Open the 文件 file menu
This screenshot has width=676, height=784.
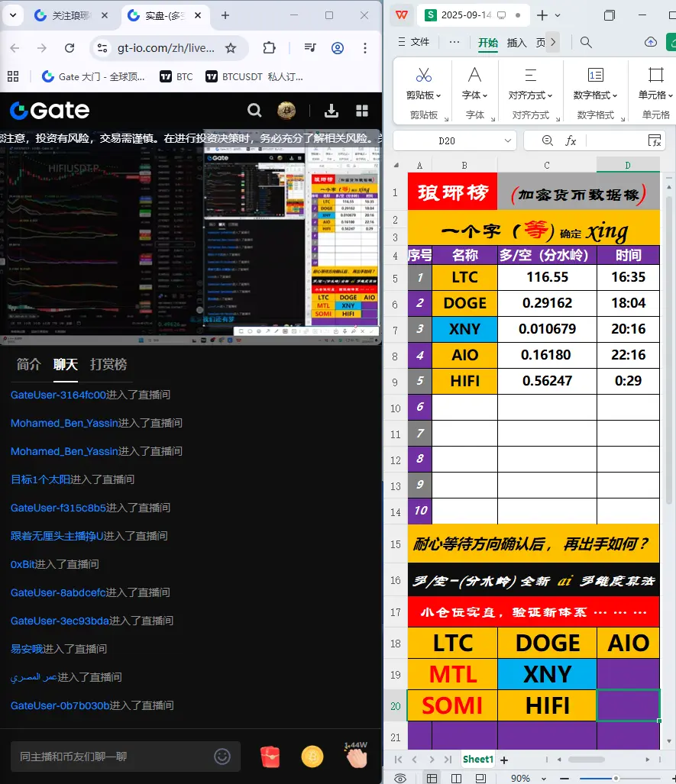coord(414,42)
